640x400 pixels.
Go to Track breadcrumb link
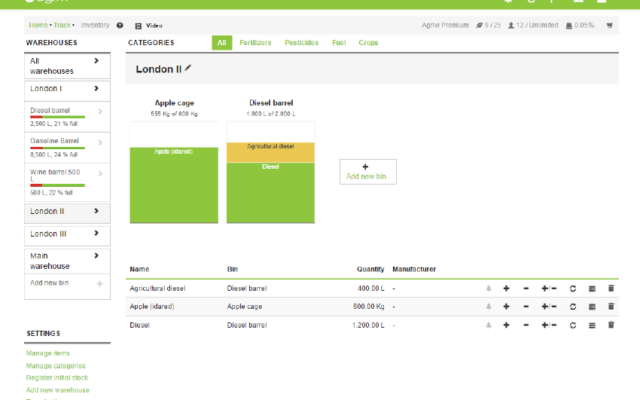click(62, 25)
